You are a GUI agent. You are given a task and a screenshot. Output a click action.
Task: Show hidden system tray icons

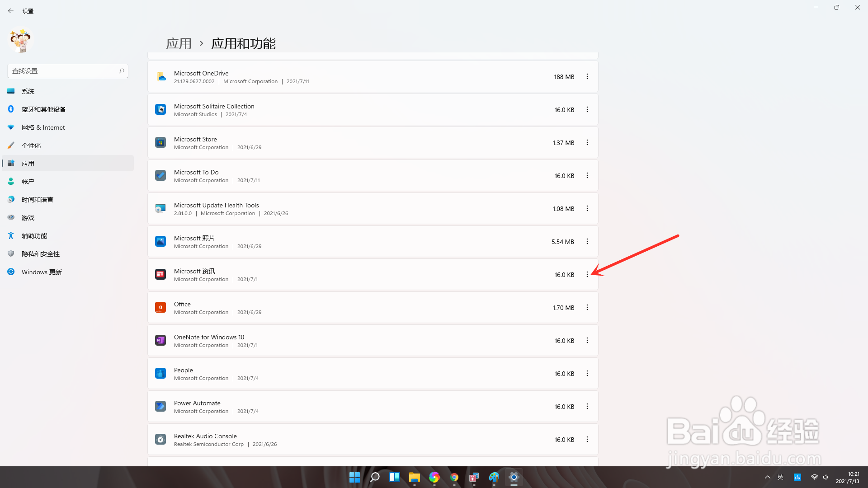point(768,477)
